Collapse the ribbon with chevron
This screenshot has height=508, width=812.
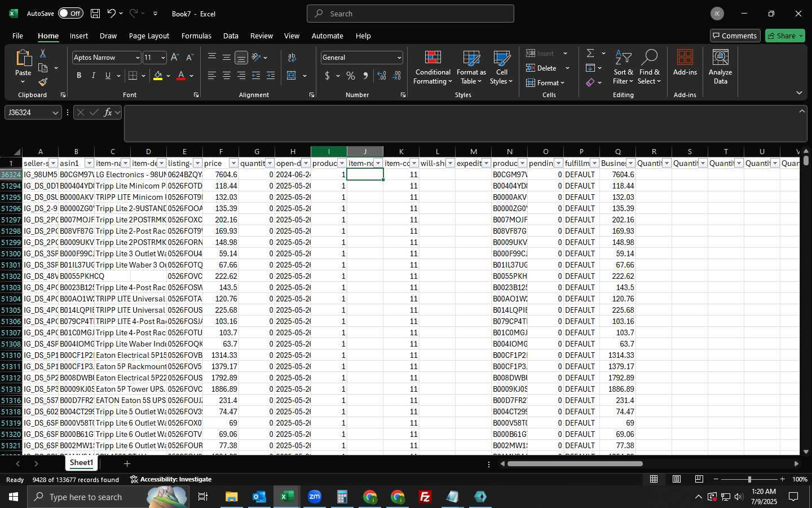click(799, 93)
